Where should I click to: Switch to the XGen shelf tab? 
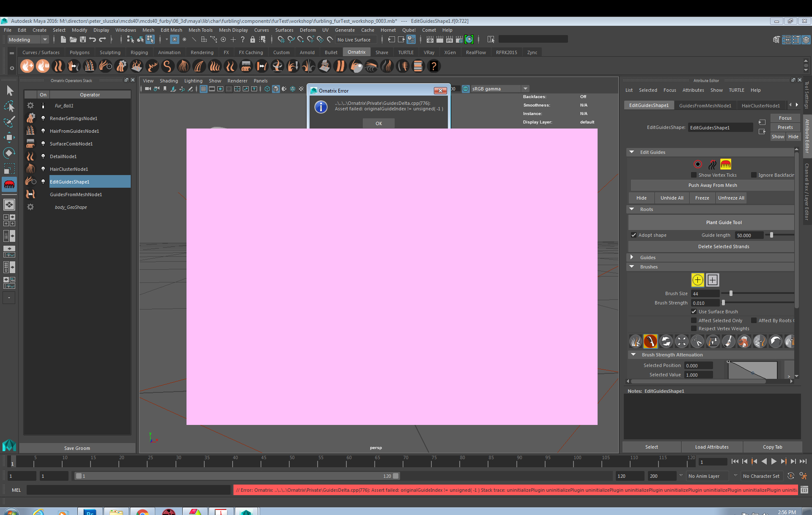coord(450,52)
